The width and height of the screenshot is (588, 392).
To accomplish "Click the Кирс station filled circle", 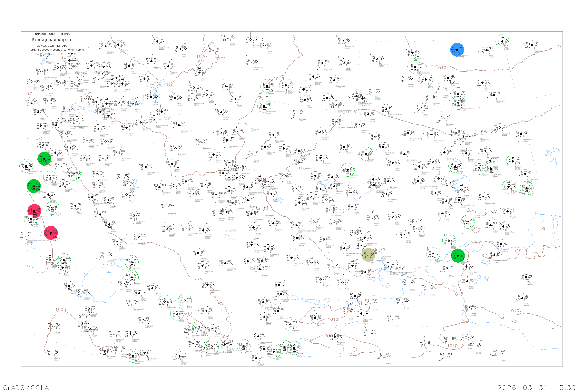I will pos(129,66).
